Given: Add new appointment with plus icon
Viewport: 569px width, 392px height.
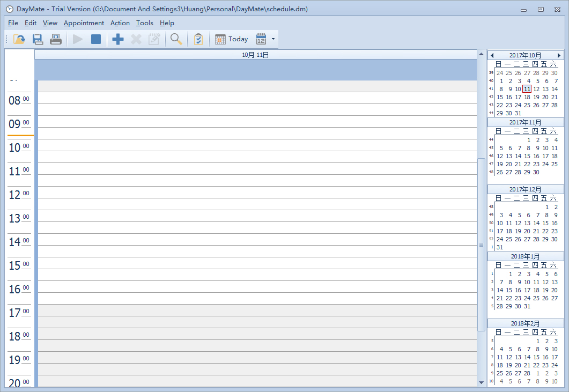Looking at the screenshot, I should click(117, 39).
